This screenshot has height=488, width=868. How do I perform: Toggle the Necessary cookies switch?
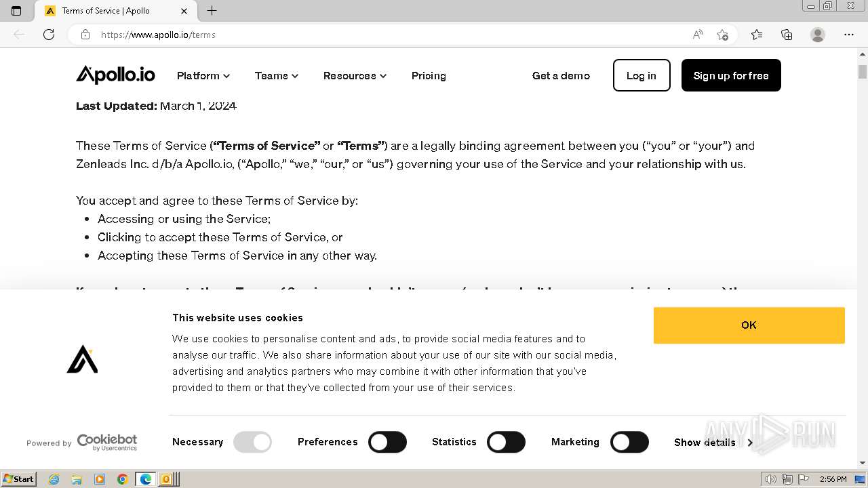252,442
